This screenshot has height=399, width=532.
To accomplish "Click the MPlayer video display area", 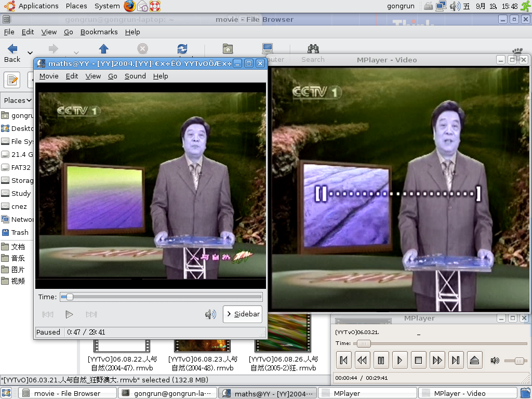I will coord(401,189).
